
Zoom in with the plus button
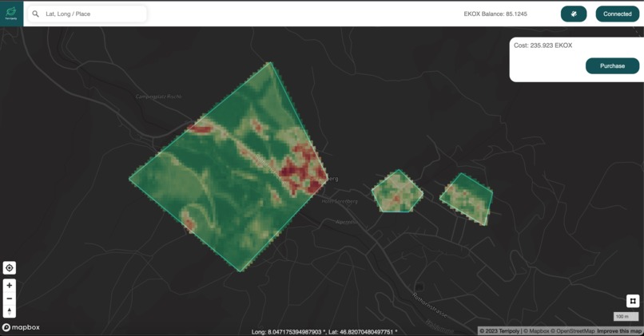(x=10, y=285)
